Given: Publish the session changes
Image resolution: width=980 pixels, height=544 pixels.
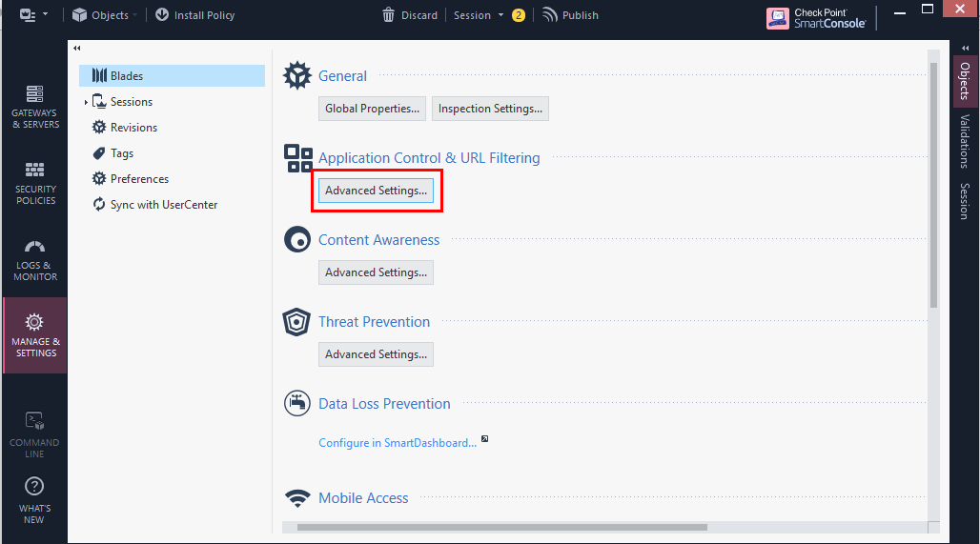Looking at the screenshot, I should [x=570, y=15].
